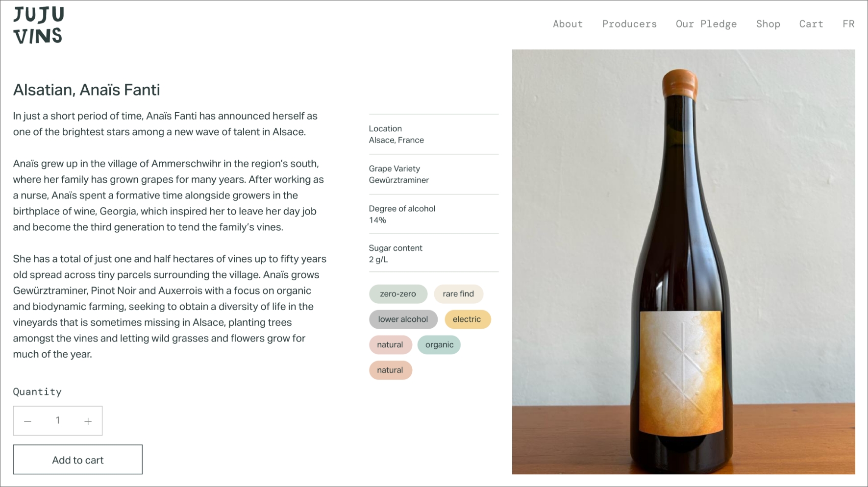Switch site language to FR
The image size is (868, 487).
[x=848, y=24]
